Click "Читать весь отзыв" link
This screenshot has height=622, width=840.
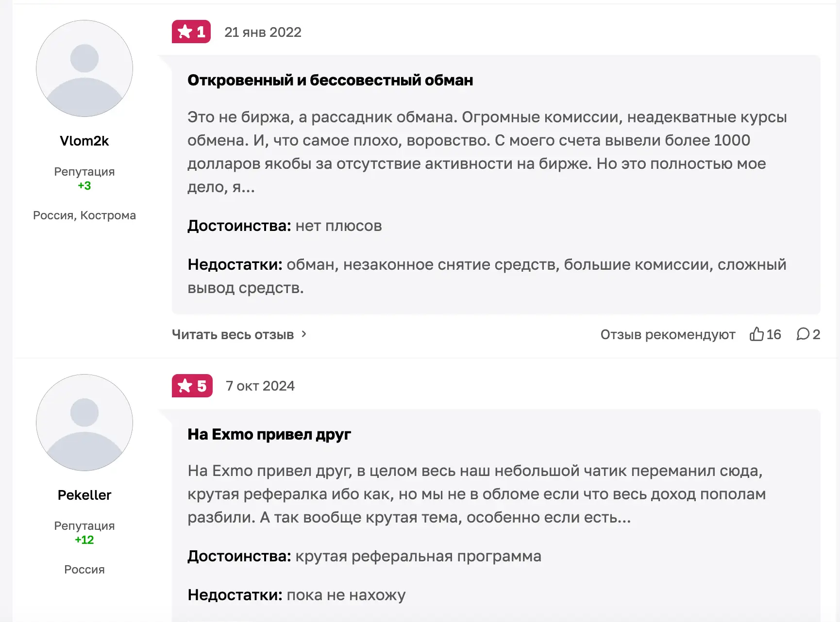click(233, 334)
